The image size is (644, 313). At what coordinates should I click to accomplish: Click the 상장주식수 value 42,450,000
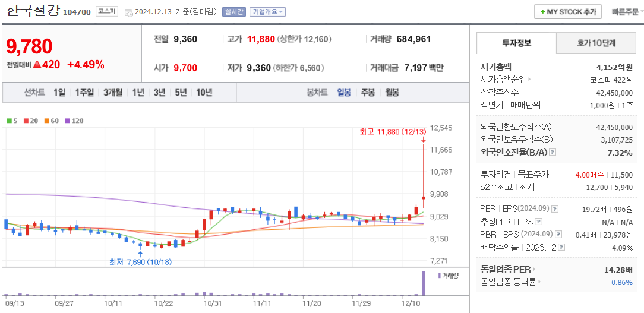tap(614, 93)
